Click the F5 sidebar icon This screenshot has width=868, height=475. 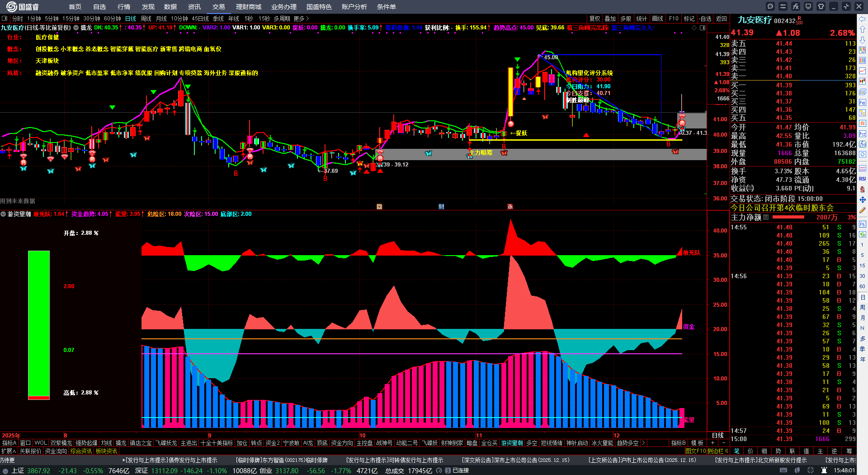tap(863, 224)
